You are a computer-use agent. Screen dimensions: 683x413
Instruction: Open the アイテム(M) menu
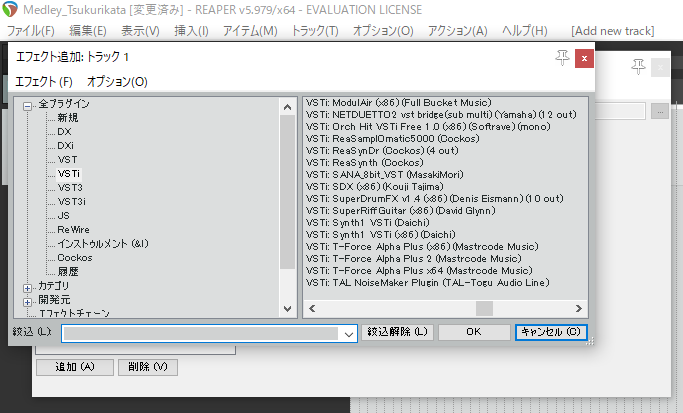point(250,31)
